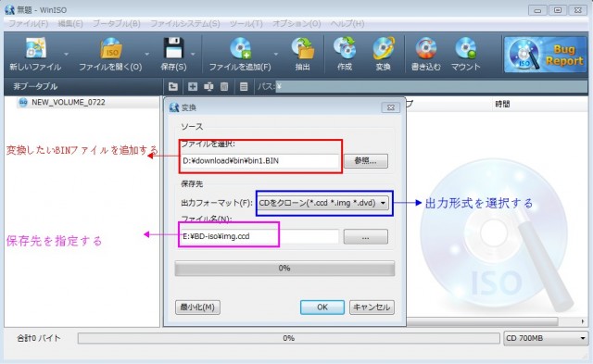The image size is (593, 364).
Task: Expand the arrow beside ファイルを開く
Action: pos(147,54)
